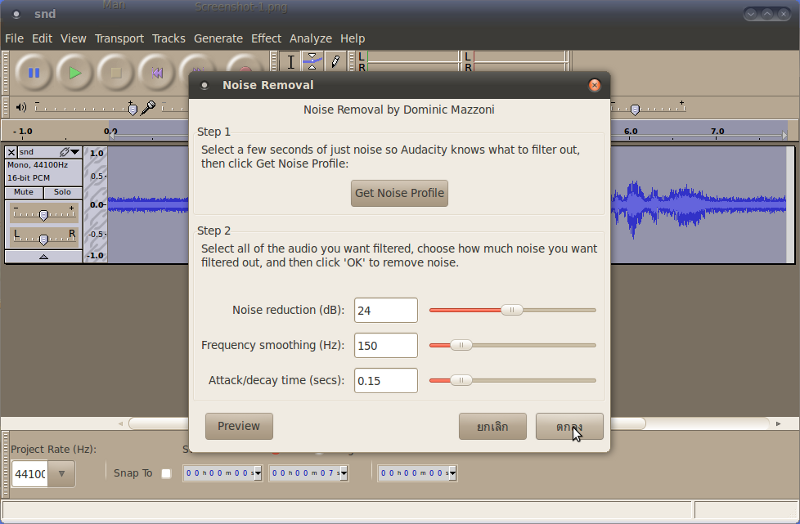
Task: Pause playback with the Pause button
Action: [x=34, y=73]
